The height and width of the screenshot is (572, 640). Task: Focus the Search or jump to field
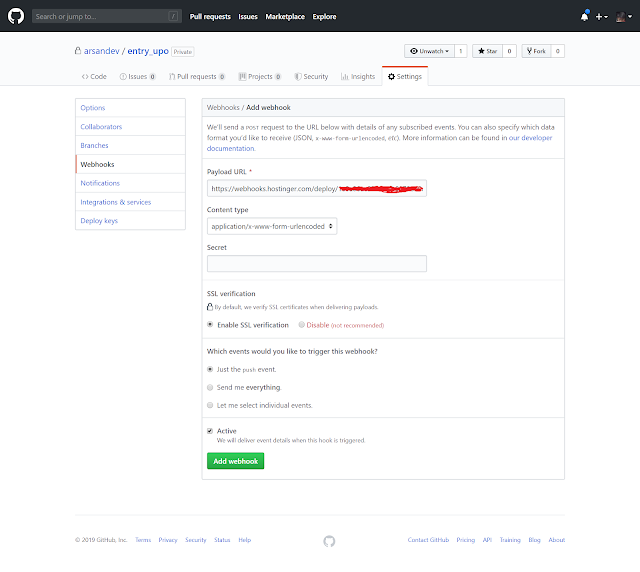click(x=107, y=16)
